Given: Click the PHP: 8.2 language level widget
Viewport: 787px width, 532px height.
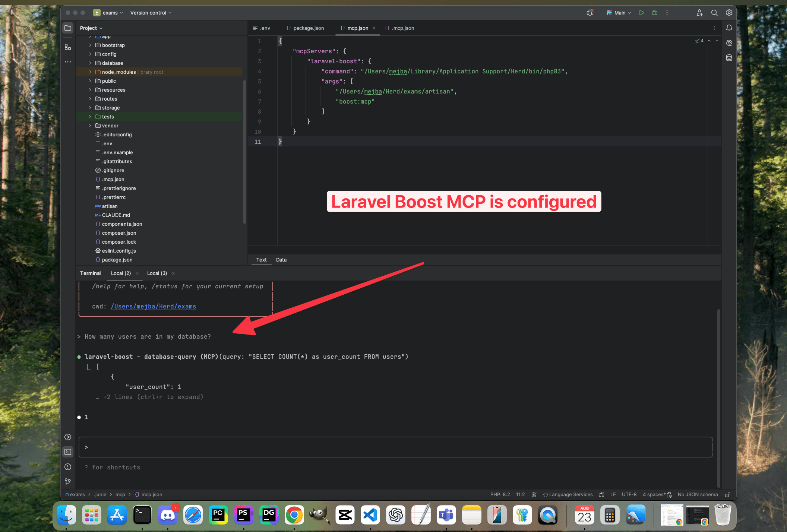Looking at the screenshot, I should tap(500, 495).
